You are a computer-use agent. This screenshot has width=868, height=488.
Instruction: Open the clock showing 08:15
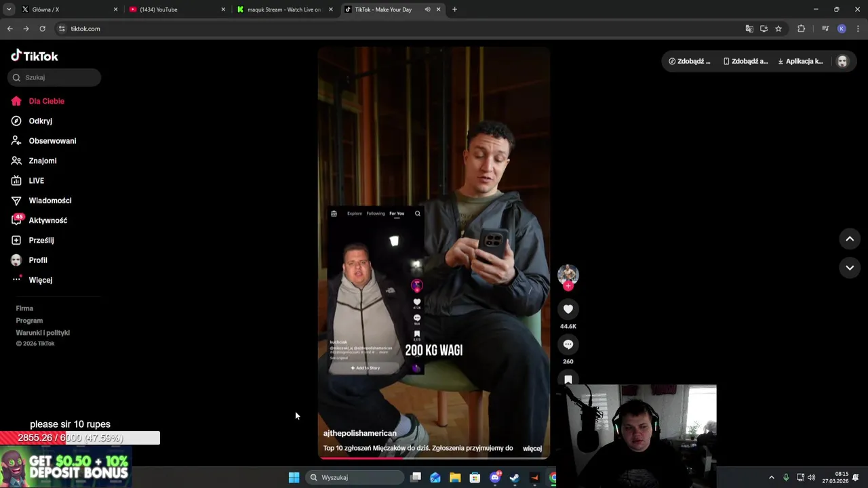pos(835,477)
